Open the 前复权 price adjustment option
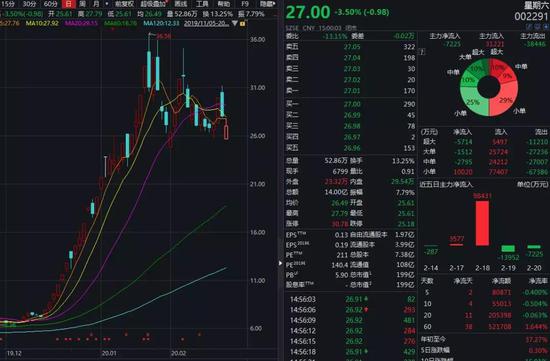550x361 pixels. (124, 4)
